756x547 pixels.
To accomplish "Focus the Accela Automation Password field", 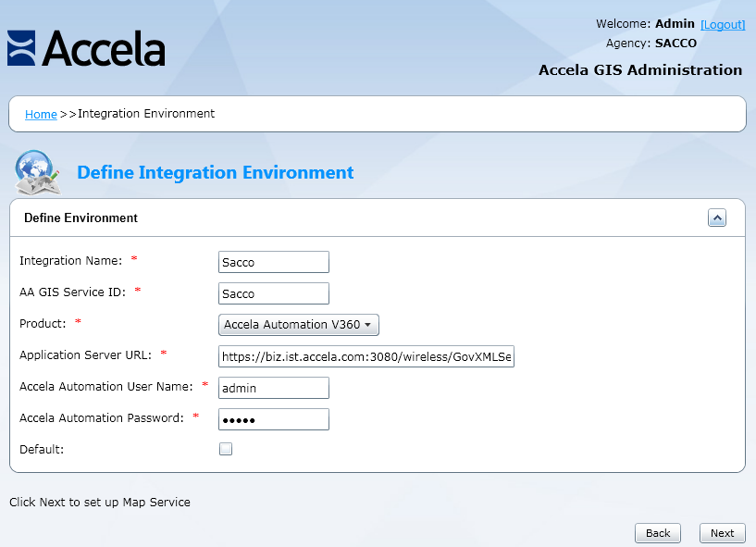I will click(274, 419).
